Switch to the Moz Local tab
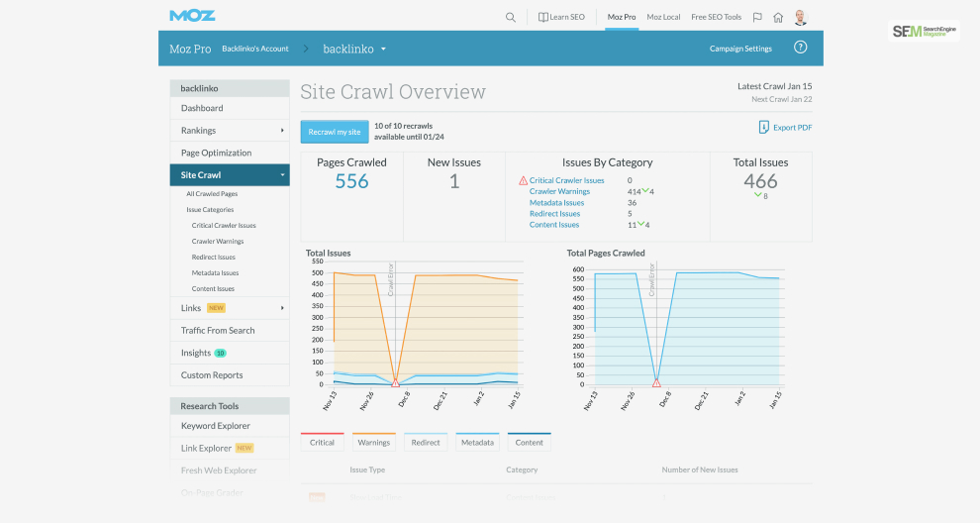Viewport: 980px width, 523px height. [x=663, y=18]
